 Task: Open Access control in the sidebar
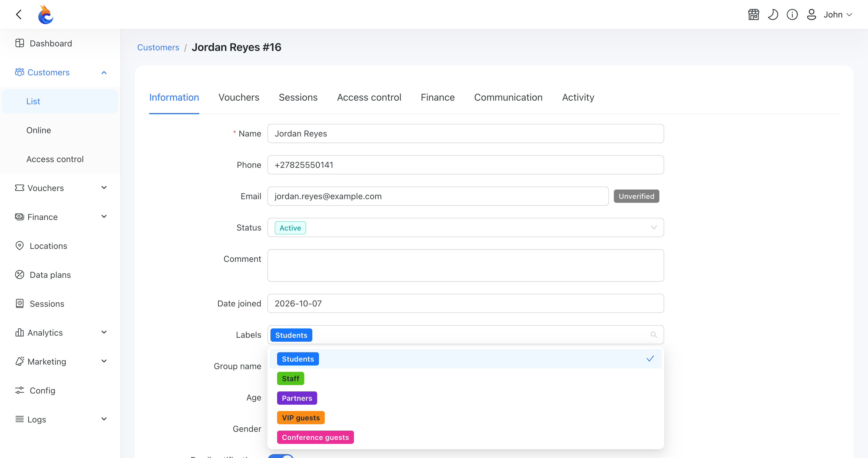point(60,159)
